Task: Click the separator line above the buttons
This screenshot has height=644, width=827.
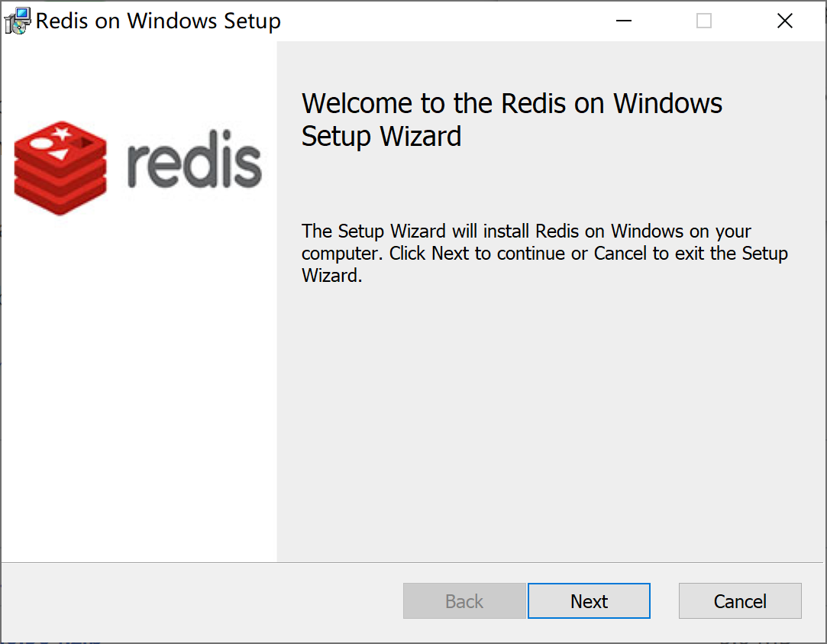Action: [x=412, y=563]
